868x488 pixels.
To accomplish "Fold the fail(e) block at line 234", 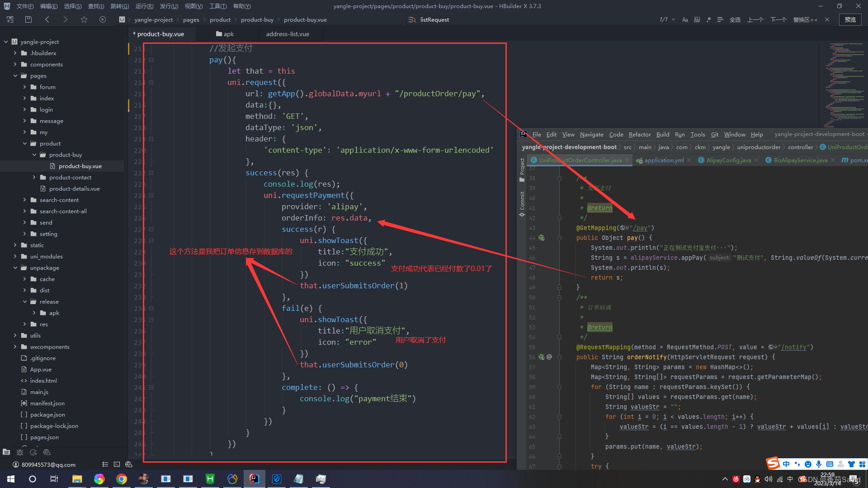I will pyautogui.click(x=151, y=308).
